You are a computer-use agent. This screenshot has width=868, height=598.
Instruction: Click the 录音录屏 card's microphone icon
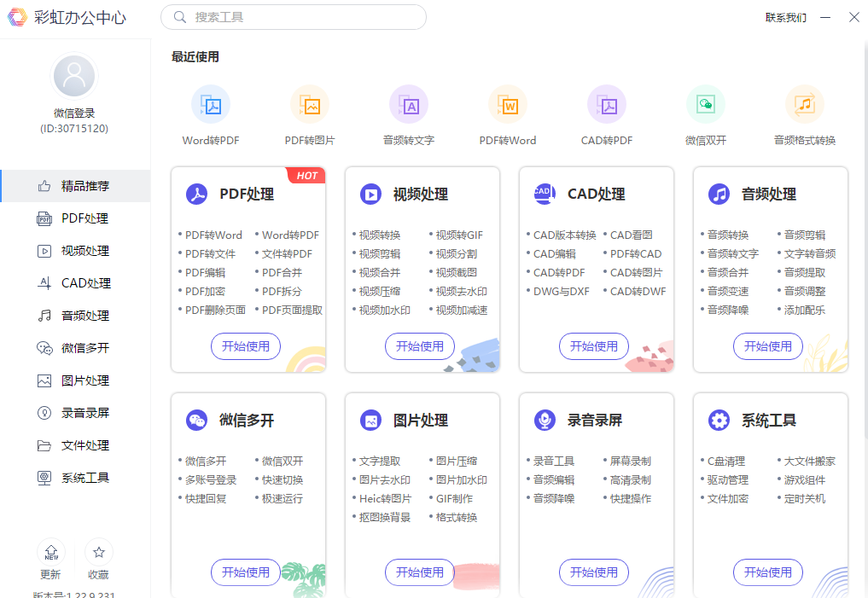[545, 421]
